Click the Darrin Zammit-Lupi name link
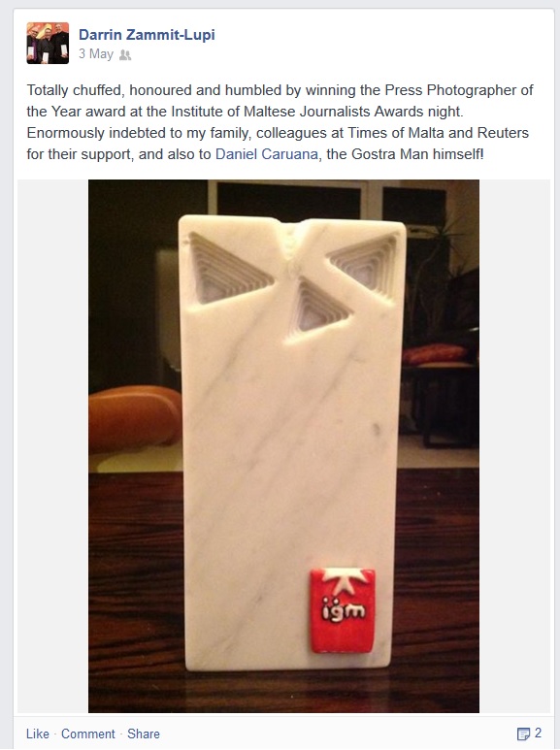This screenshot has width=560, height=750. pyautogui.click(x=147, y=35)
